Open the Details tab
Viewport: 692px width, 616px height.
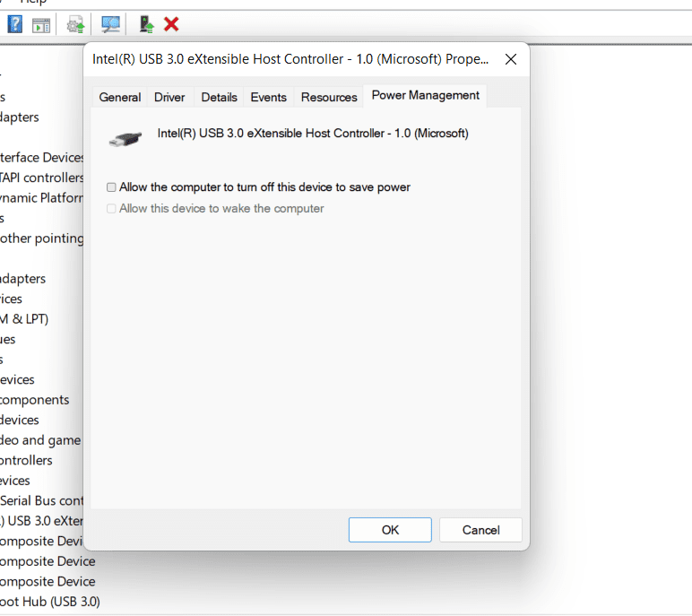click(219, 97)
